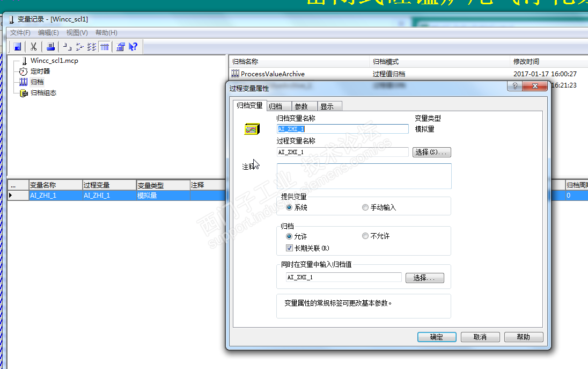Click the 过程变量名称 input field
Screen dimensions: 588x369
pyautogui.click(x=343, y=152)
